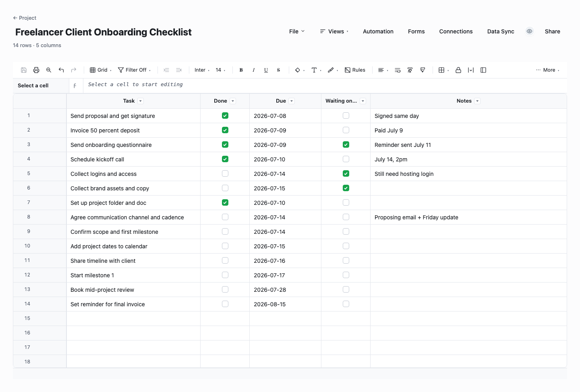Uncheck Waiting on for Send onboarding questionnaire
The width and height of the screenshot is (580, 392).
346,144
